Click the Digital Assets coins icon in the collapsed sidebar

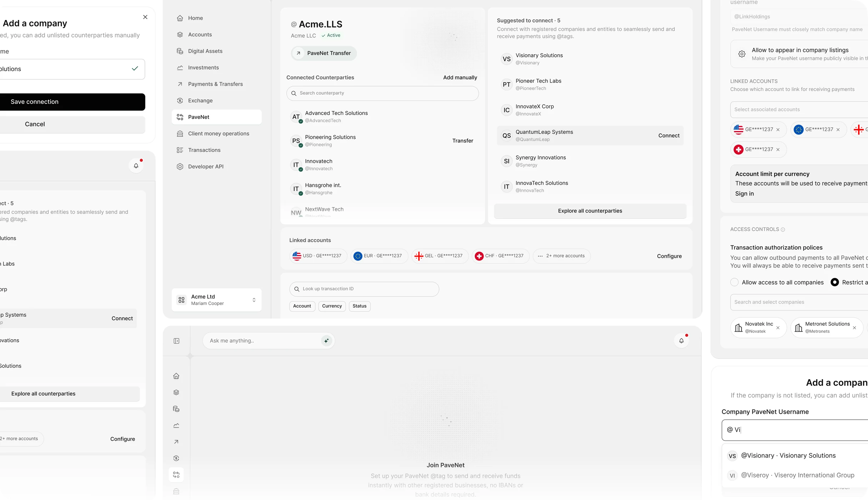click(176, 409)
